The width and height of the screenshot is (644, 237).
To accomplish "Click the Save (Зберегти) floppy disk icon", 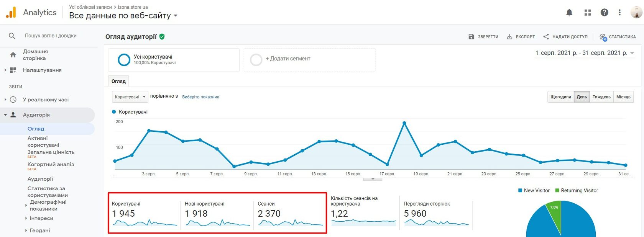I will 472,37.
